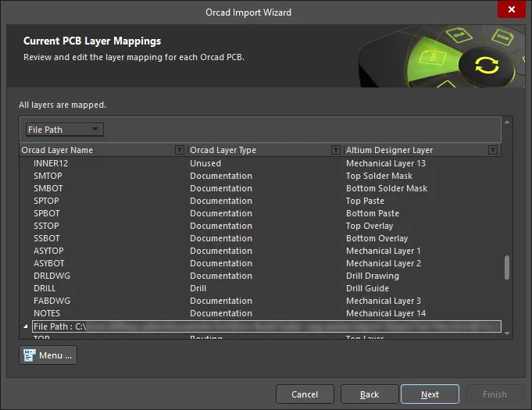
Task: Select the SMBOT layer name
Action: click(x=48, y=188)
